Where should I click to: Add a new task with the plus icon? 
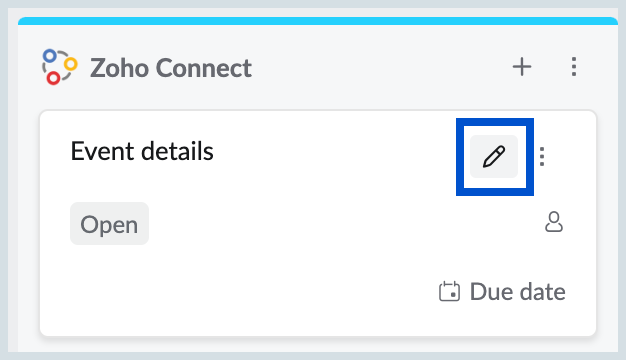coord(522,67)
